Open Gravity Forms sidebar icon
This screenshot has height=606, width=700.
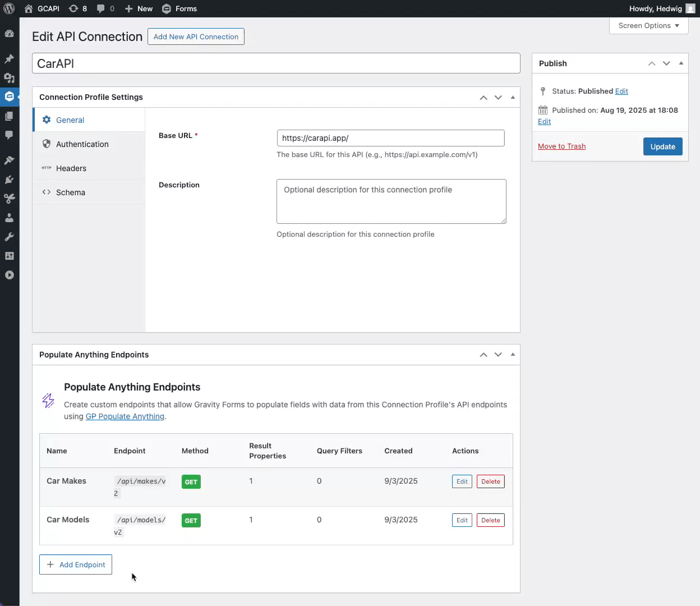tap(10, 97)
